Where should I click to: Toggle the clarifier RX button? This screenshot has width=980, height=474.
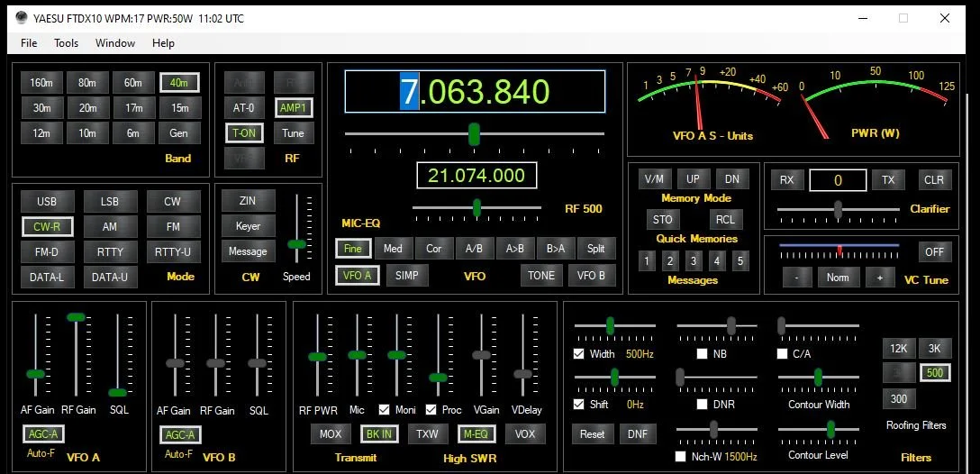[x=787, y=180]
